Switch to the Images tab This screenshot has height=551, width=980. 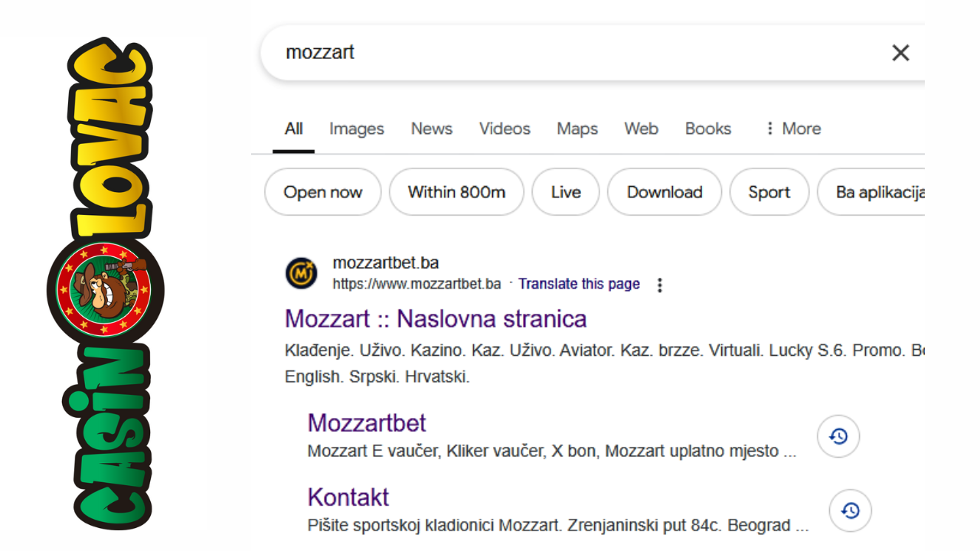coord(356,129)
